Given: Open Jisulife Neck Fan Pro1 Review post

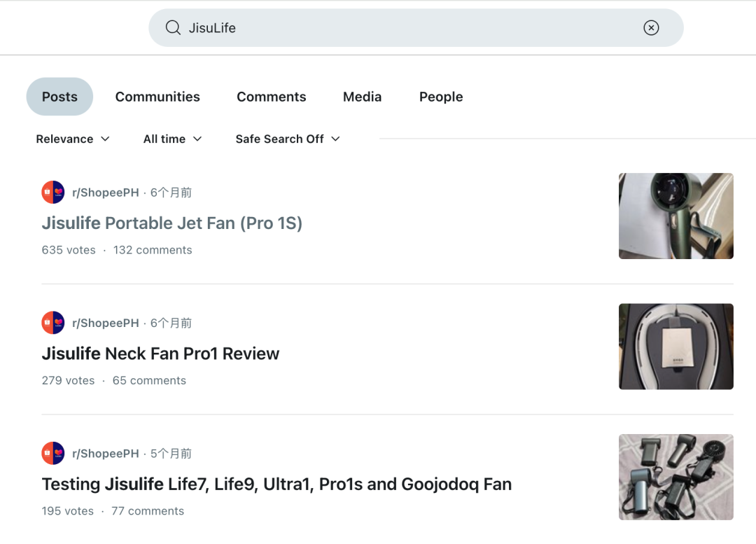Looking at the screenshot, I should point(160,354).
